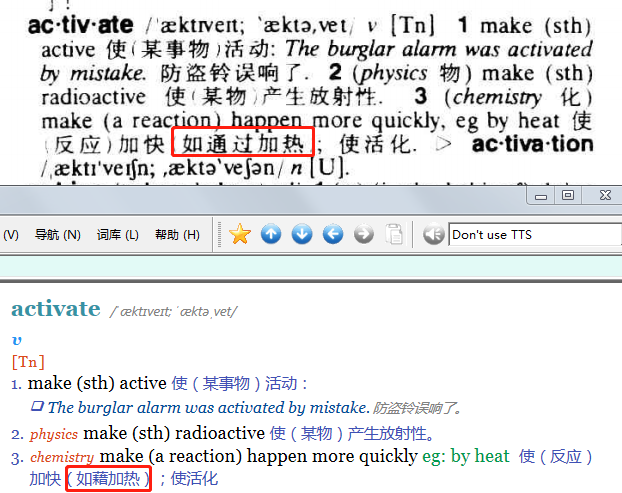Close the dictionary window
The width and height of the screenshot is (622, 493).
click(x=605, y=195)
